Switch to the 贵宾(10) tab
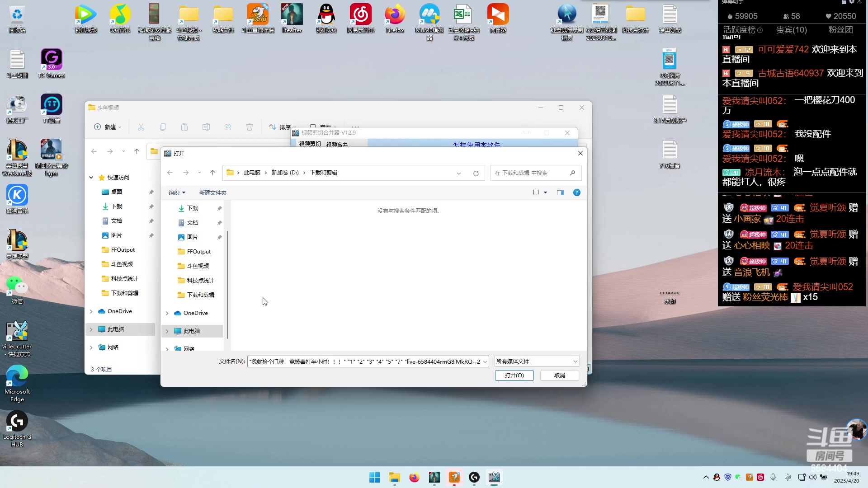This screenshot has height=488, width=868. coord(791,30)
